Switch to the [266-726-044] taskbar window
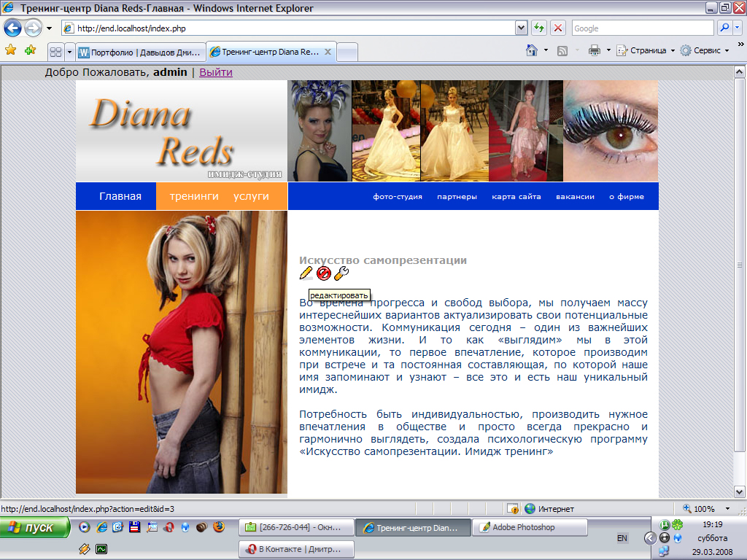Image resolution: width=747 pixels, height=560 pixels. 296,528
